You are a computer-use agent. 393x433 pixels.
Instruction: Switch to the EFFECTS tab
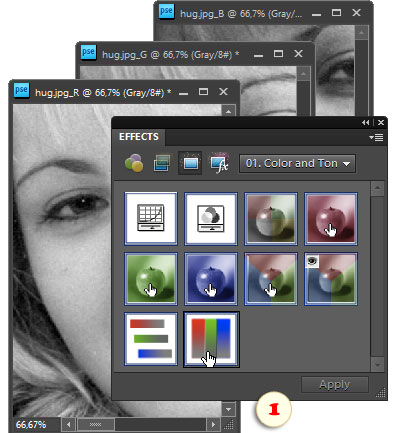[x=139, y=137]
